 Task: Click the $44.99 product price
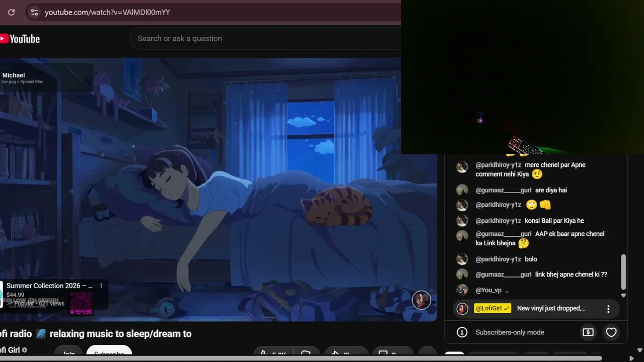tap(15, 295)
